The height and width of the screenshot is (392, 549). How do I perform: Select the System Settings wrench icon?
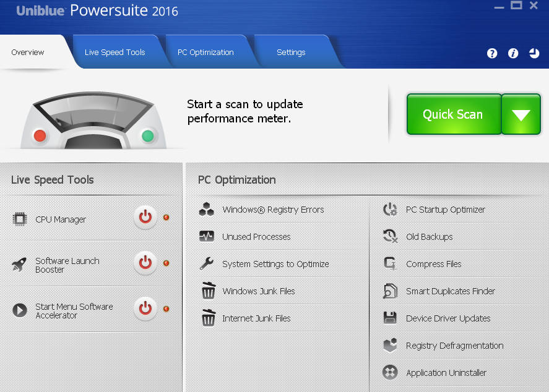pos(207,264)
